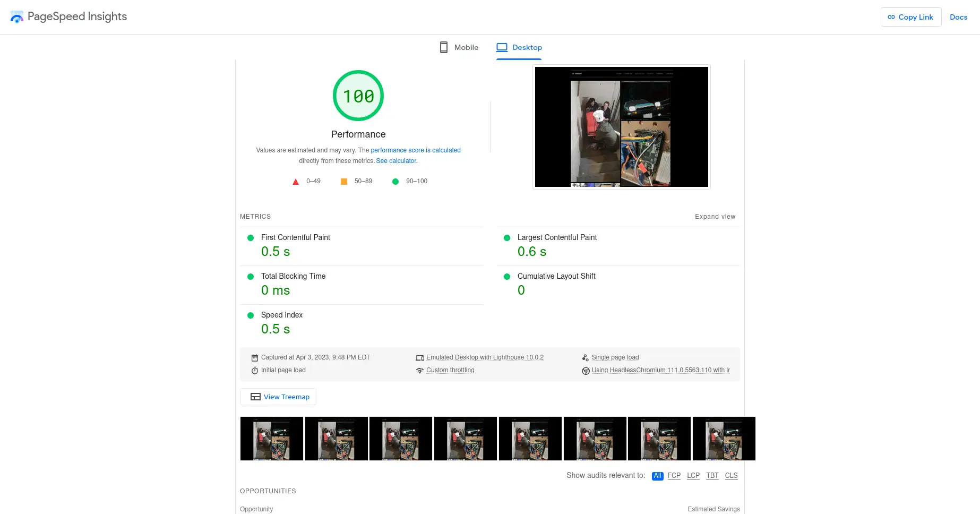
Task: Click the calendar icon next to Captured at
Action: pyautogui.click(x=255, y=358)
